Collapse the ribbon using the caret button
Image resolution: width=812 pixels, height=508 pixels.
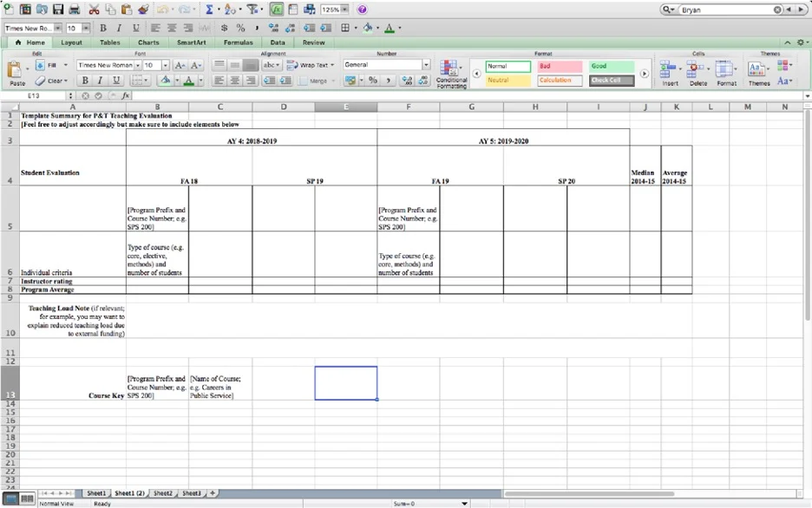point(787,42)
